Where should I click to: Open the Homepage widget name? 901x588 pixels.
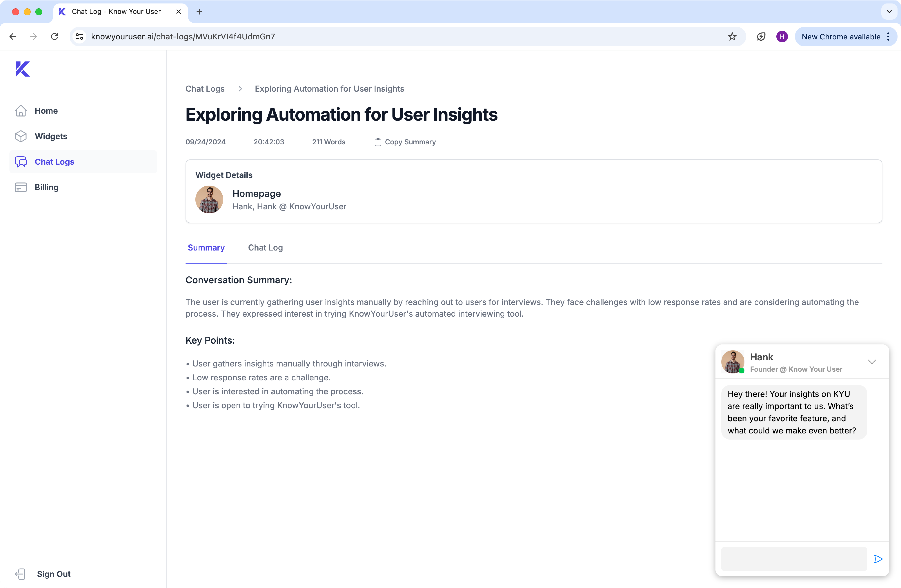point(257,194)
